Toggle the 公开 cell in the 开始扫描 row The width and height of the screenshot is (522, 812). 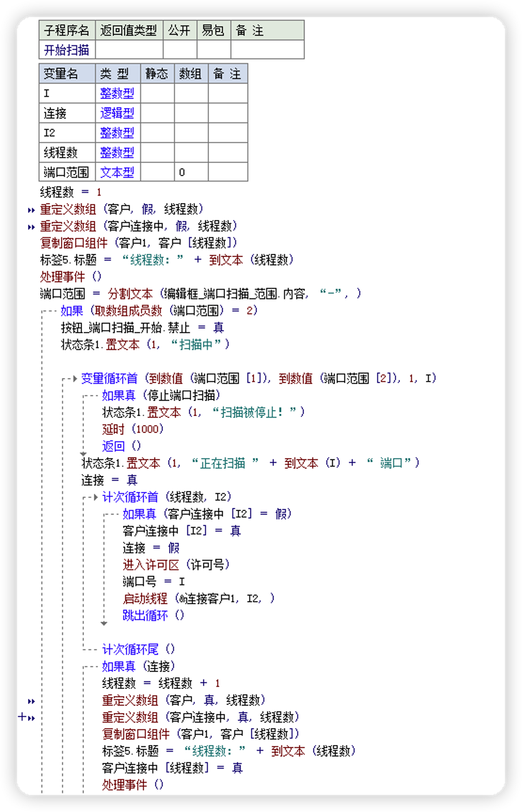pyautogui.click(x=180, y=50)
